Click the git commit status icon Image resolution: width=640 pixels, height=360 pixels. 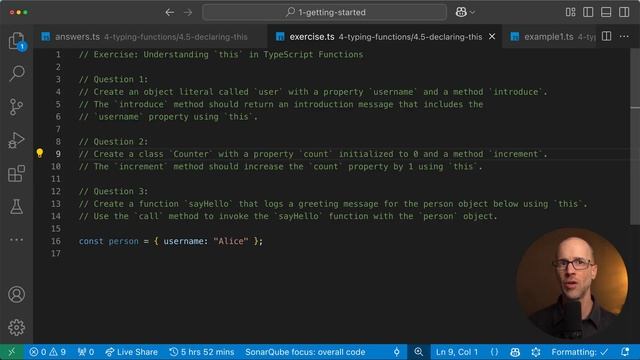coord(396,352)
